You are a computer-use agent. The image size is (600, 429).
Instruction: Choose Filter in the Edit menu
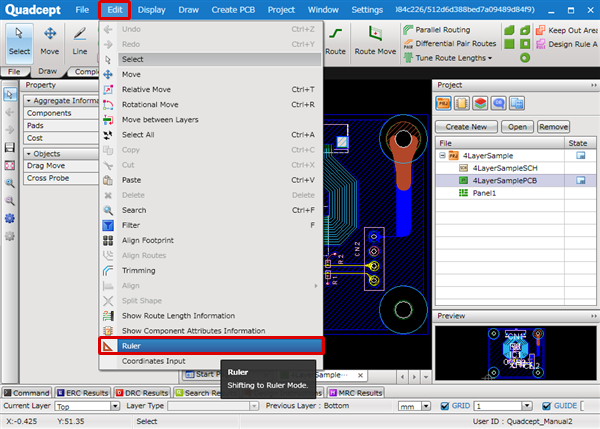[211, 225]
